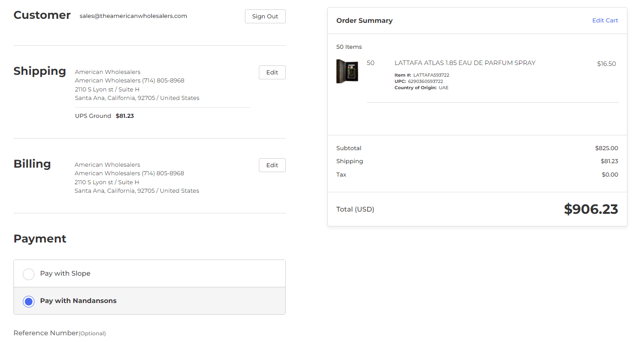Click the Reference Number (Optional) label
Viewport: 644px width, 342px height.
click(60, 333)
